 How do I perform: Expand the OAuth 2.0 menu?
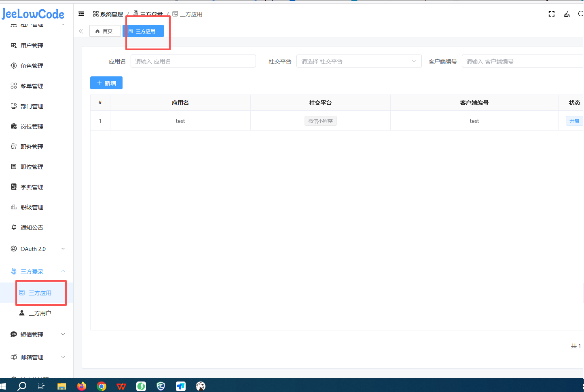38,249
